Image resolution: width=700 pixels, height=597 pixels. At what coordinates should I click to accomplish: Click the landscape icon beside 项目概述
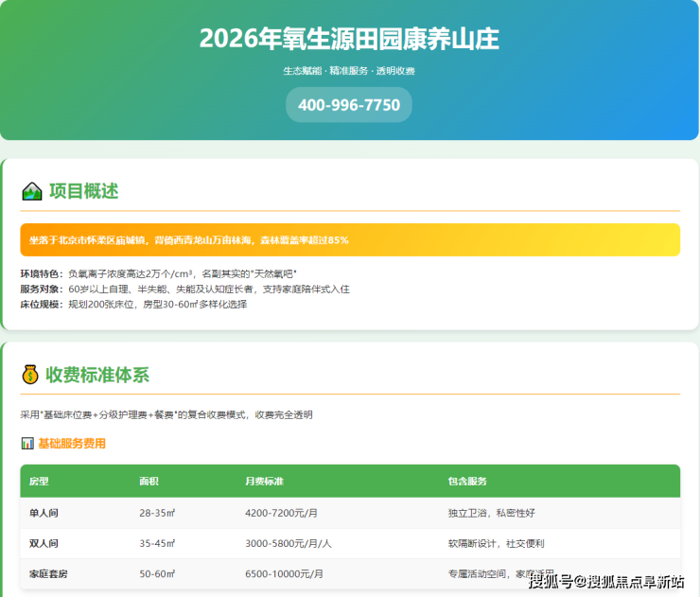pos(32,191)
